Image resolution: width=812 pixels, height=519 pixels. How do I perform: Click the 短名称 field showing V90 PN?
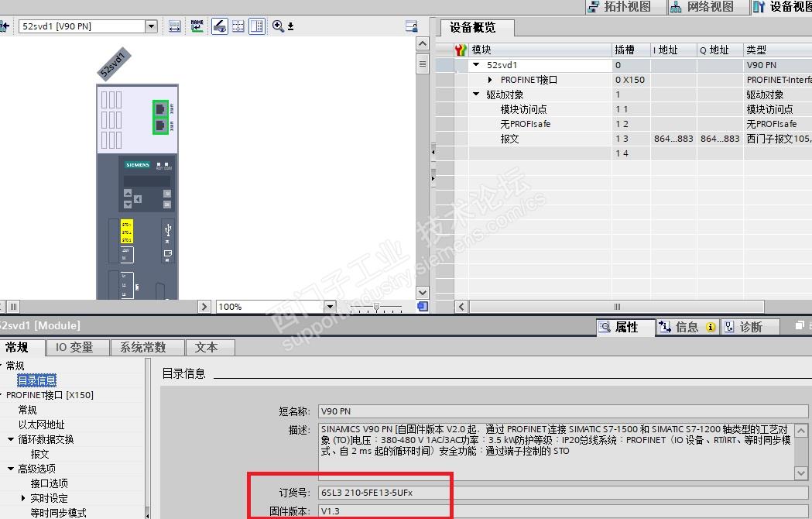(x=563, y=411)
